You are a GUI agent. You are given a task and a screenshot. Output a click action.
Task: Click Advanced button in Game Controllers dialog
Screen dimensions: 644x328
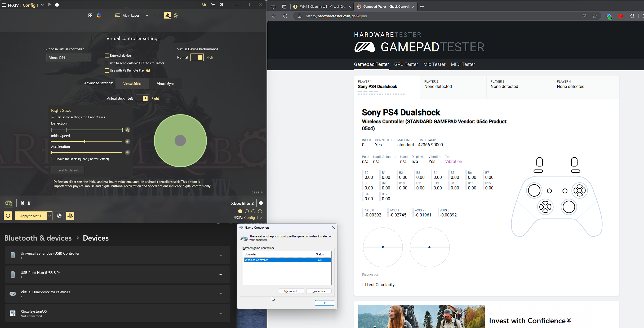click(x=291, y=291)
